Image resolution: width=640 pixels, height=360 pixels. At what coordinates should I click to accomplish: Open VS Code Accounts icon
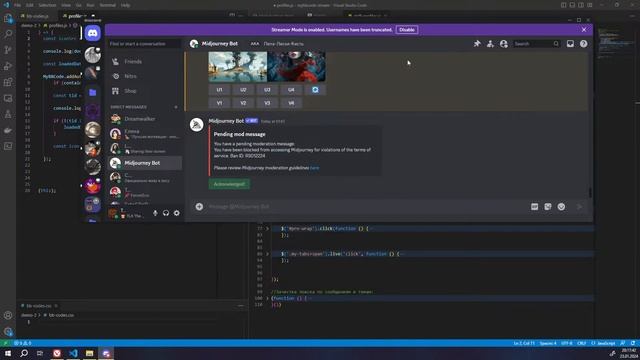(8, 315)
